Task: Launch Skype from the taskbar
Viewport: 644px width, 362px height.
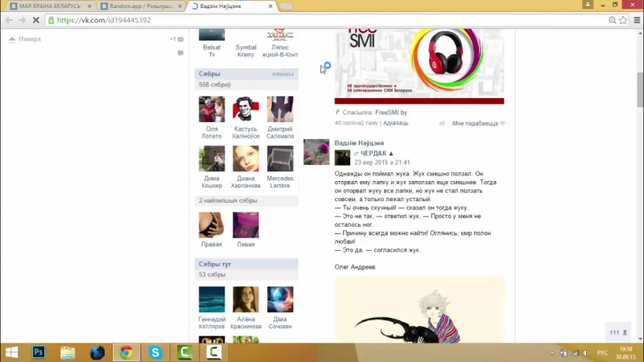Action: [x=155, y=352]
